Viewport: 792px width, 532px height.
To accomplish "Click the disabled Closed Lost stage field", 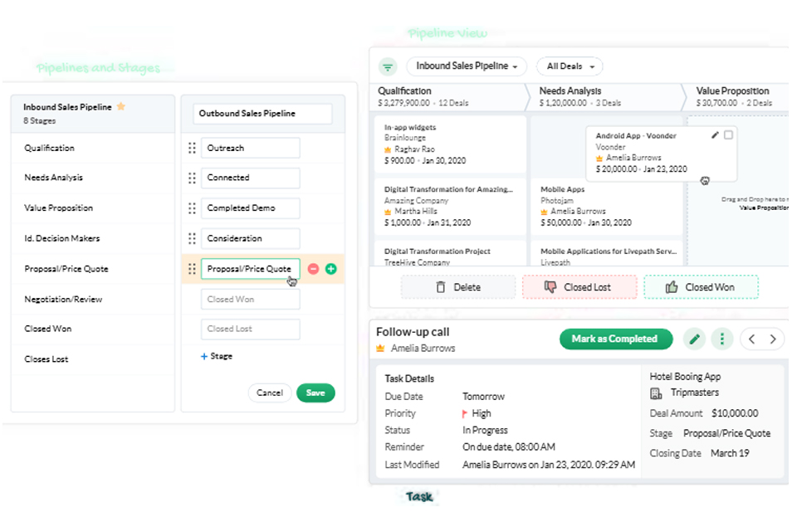I will (x=251, y=329).
